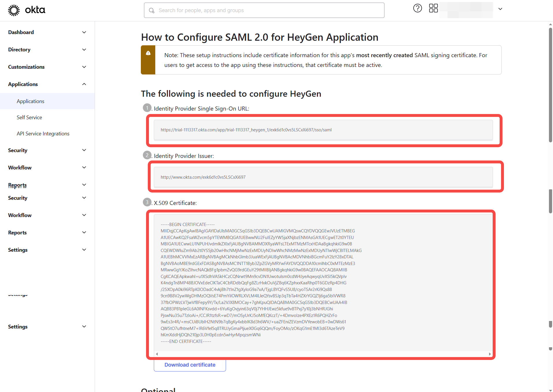Click the '-----END CERTIFICATE-----' line

186,341
